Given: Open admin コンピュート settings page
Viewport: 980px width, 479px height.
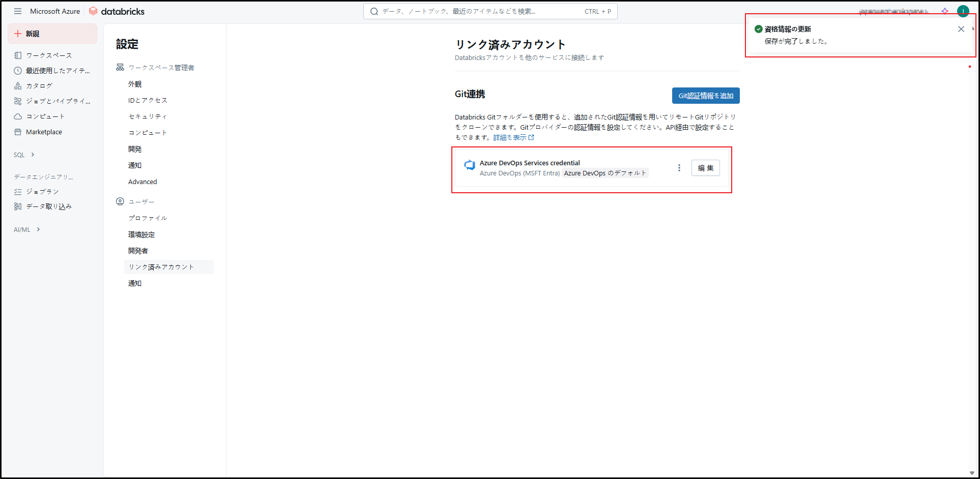Looking at the screenshot, I should (x=148, y=133).
